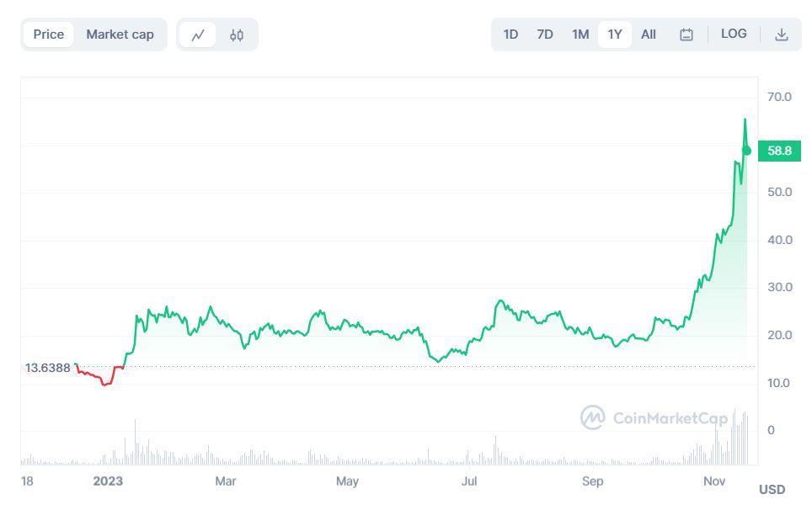812x510 pixels.
Task: Click the 13.6388 starting price label
Action: click(47, 368)
